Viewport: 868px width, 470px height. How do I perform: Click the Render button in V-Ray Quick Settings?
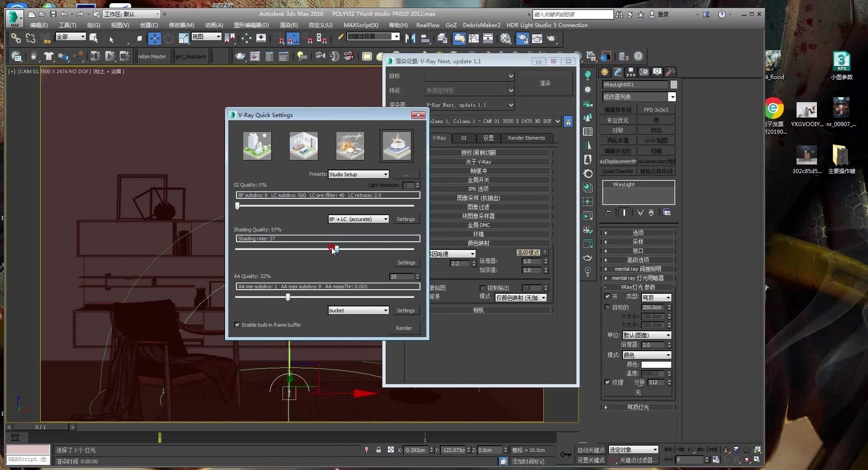pos(404,328)
